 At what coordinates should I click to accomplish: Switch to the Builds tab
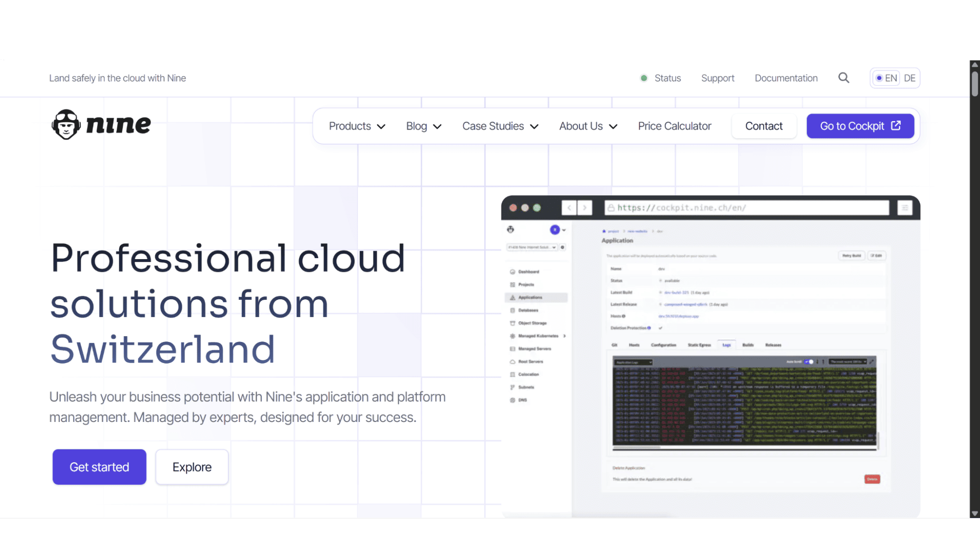click(x=748, y=345)
